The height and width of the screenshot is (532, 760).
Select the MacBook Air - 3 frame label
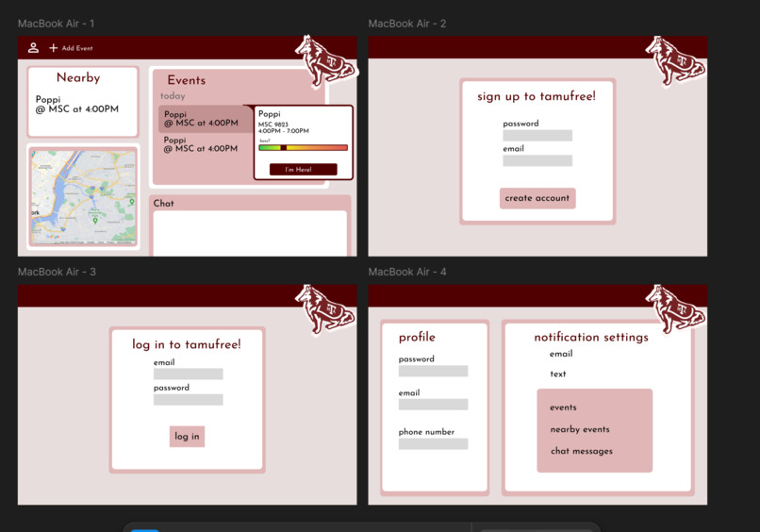(x=57, y=272)
